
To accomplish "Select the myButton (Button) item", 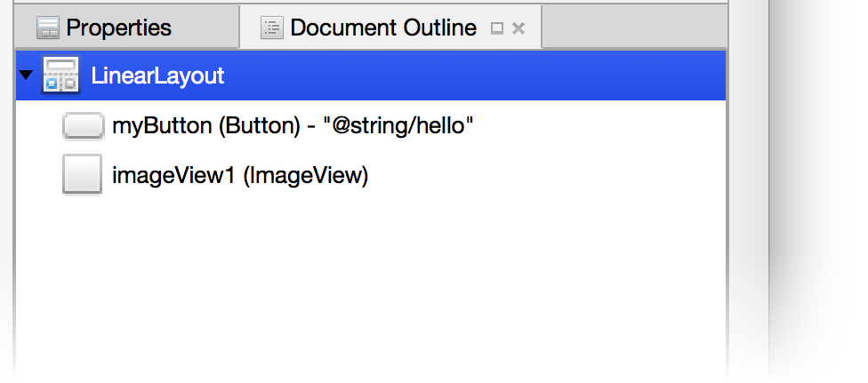I will point(206,126).
